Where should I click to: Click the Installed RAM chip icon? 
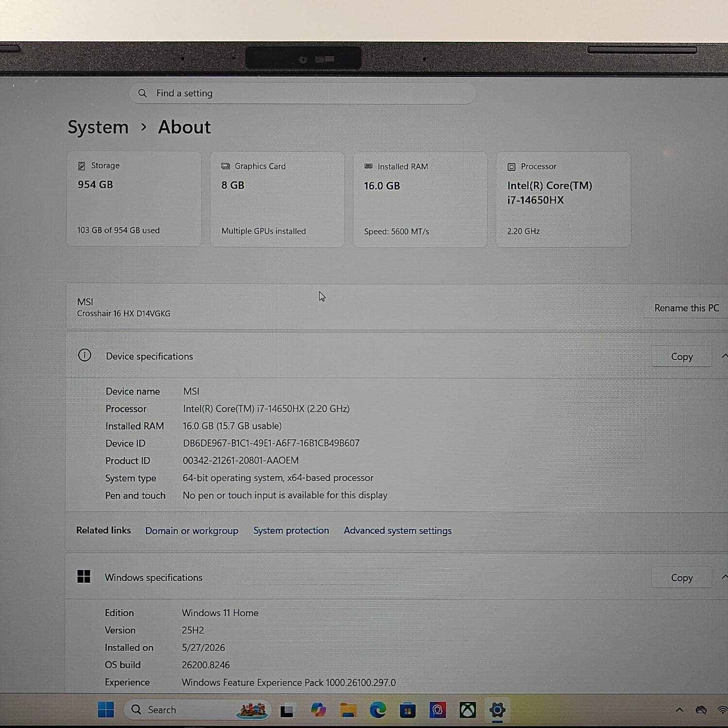coord(368,166)
